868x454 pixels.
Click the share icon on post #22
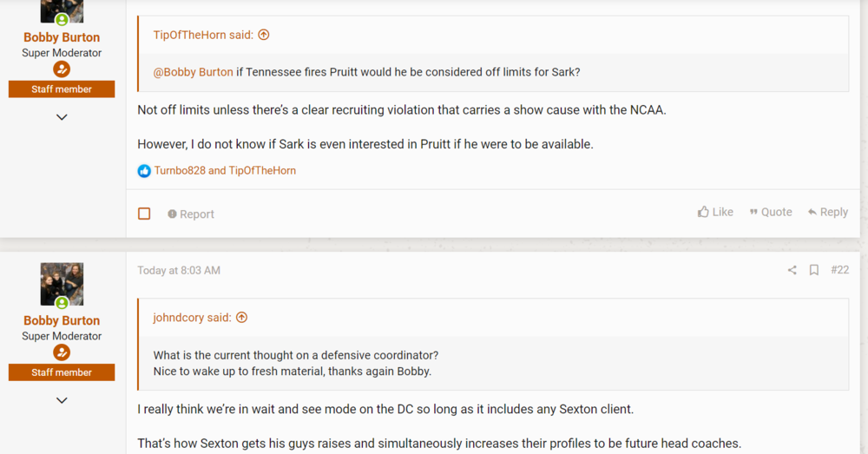[x=792, y=270]
